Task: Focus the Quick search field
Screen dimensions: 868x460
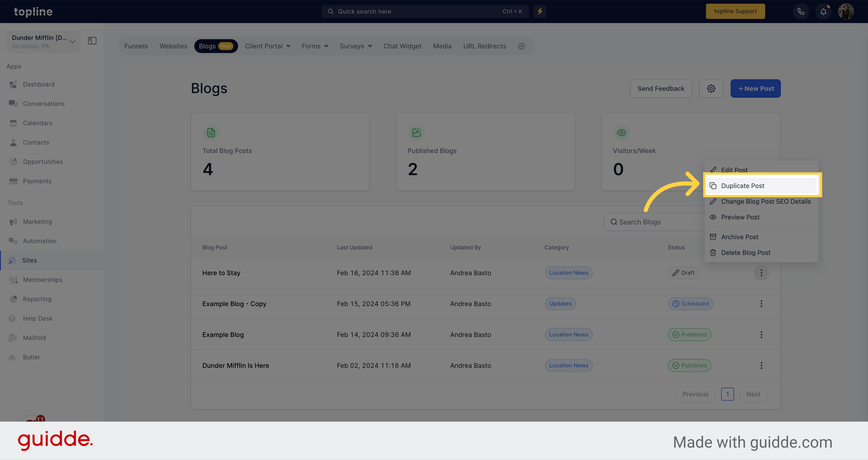Action: tap(425, 12)
